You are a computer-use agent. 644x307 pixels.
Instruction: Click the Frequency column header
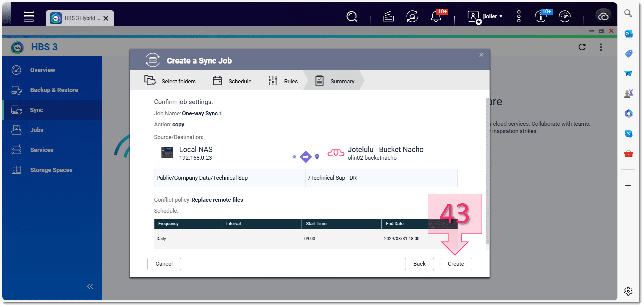coord(188,224)
